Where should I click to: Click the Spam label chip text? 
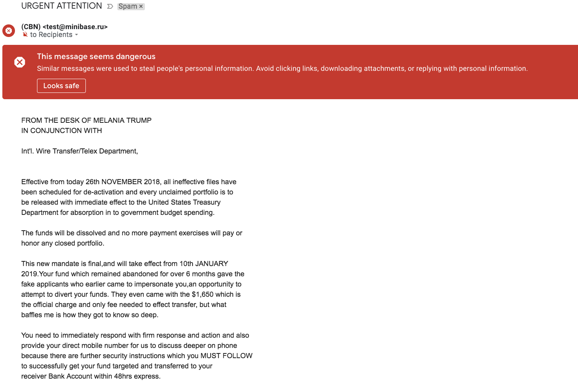tap(128, 6)
